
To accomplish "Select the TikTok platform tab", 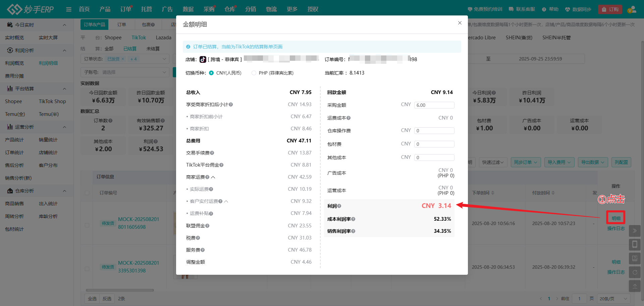I will tap(139, 38).
